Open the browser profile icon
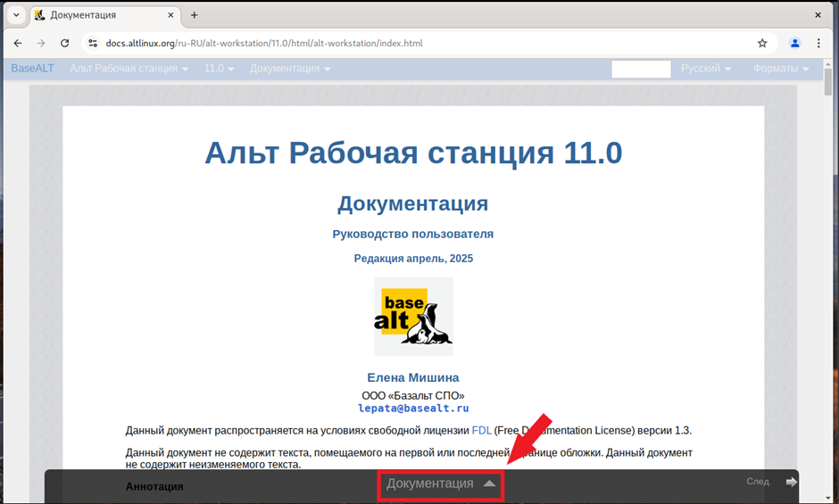Screen dimensions: 839x504 tap(795, 43)
